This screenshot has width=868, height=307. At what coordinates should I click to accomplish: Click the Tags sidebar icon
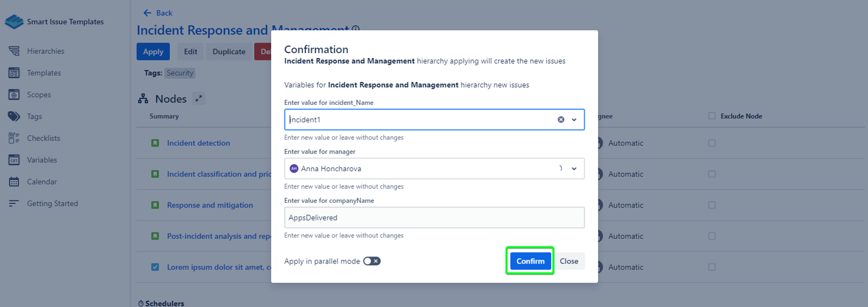(14, 116)
